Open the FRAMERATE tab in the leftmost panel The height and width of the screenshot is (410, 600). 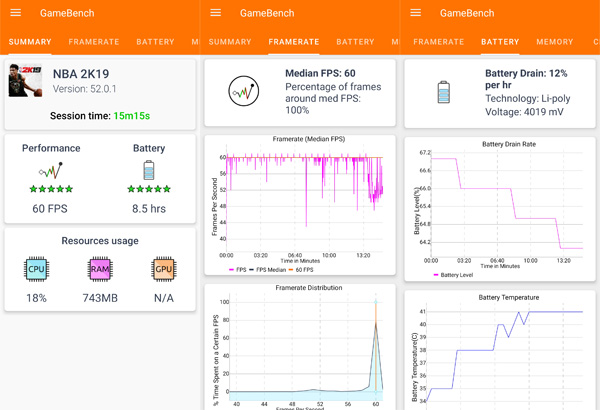(x=93, y=42)
